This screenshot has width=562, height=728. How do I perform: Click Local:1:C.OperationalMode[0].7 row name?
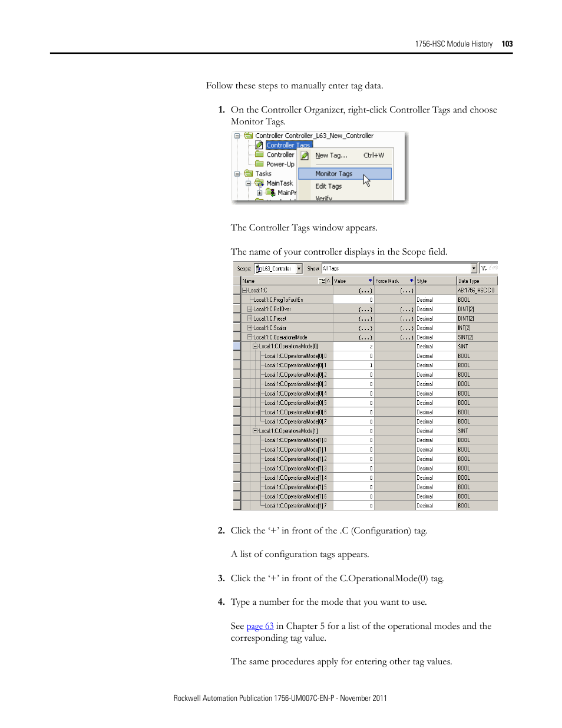(x=295, y=422)
